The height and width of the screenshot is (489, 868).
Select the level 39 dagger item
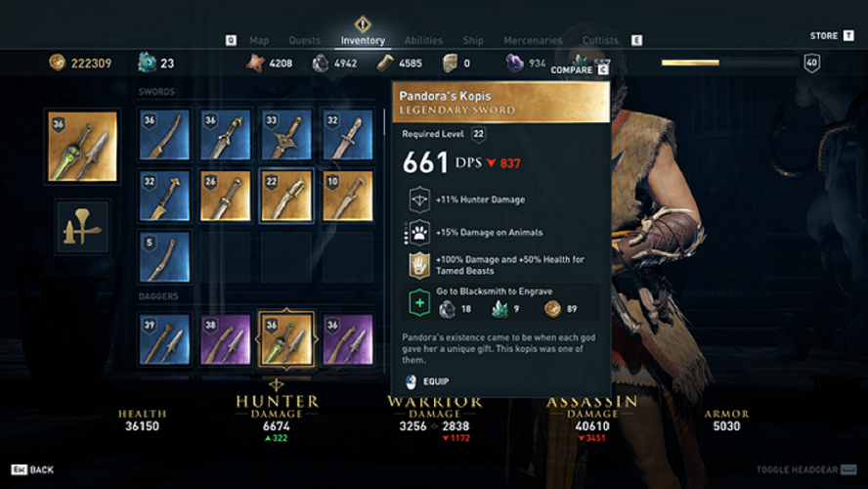point(164,339)
